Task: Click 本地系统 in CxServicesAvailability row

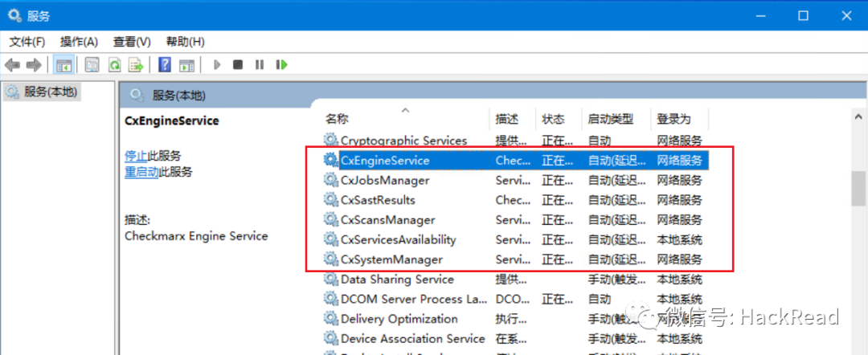Action: pos(679,240)
